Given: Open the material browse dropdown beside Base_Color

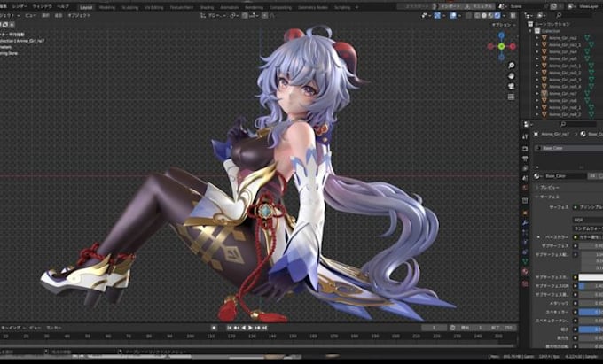Looking at the screenshot, I should tap(536, 176).
